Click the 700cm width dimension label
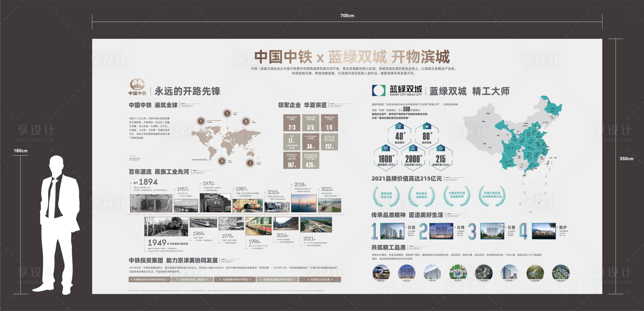The height and width of the screenshot is (311, 644). [x=347, y=15]
